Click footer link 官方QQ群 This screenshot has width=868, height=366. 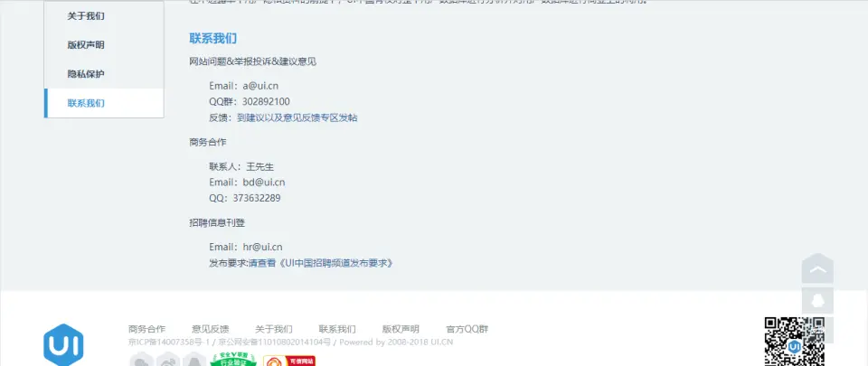(x=467, y=329)
